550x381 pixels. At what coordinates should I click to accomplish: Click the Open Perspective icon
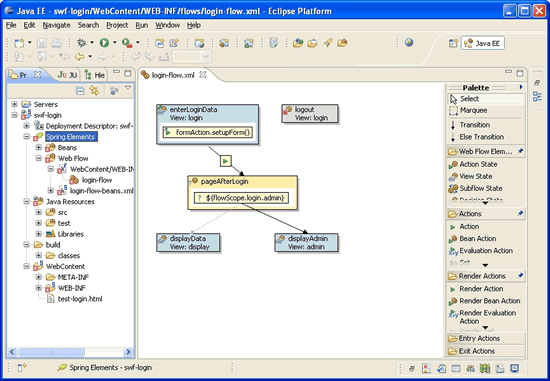[453, 43]
